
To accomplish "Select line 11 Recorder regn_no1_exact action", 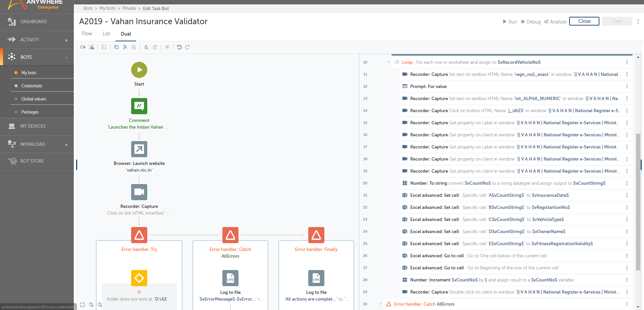I will click(516, 74).
